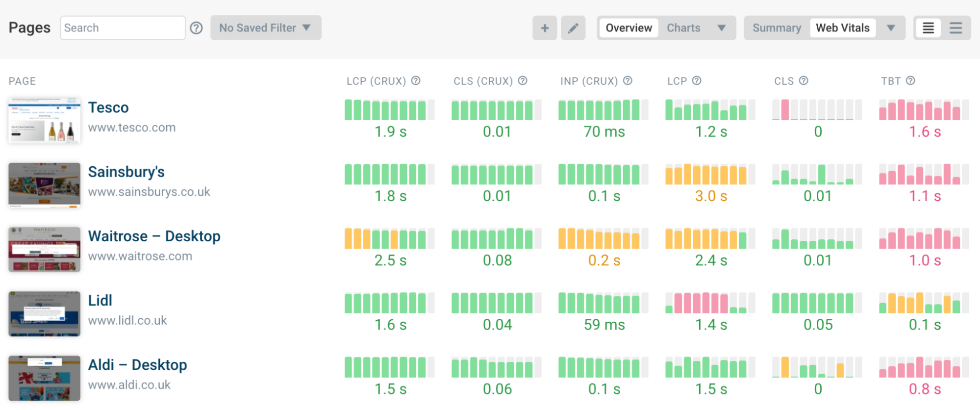Open the TBT column help icon

coord(910,80)
